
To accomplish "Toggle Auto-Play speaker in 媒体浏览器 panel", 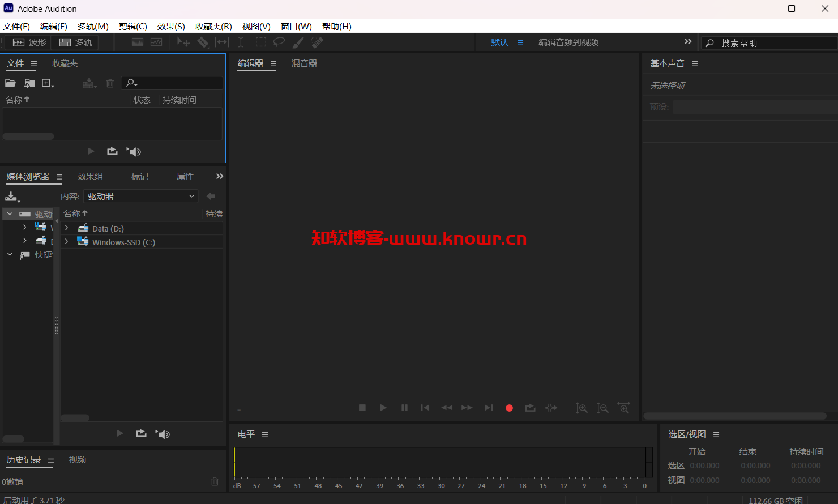I will [x=163, y=434].
